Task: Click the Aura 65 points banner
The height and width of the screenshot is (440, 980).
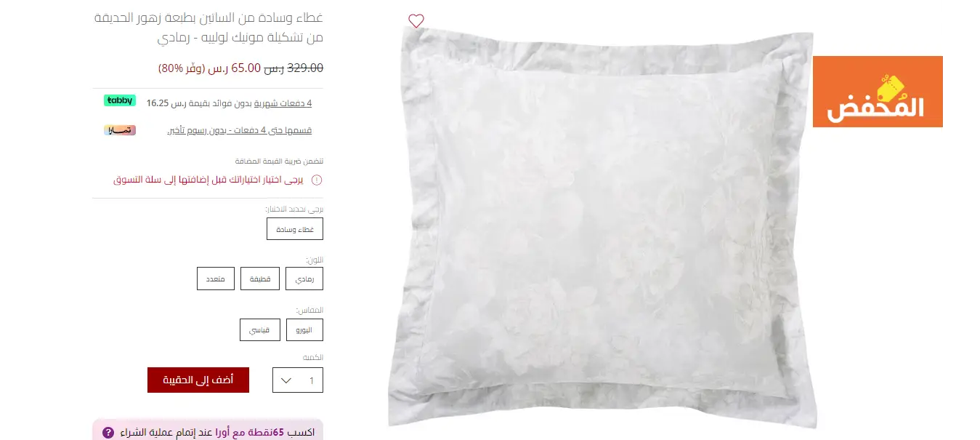Action: coord(208,430)
